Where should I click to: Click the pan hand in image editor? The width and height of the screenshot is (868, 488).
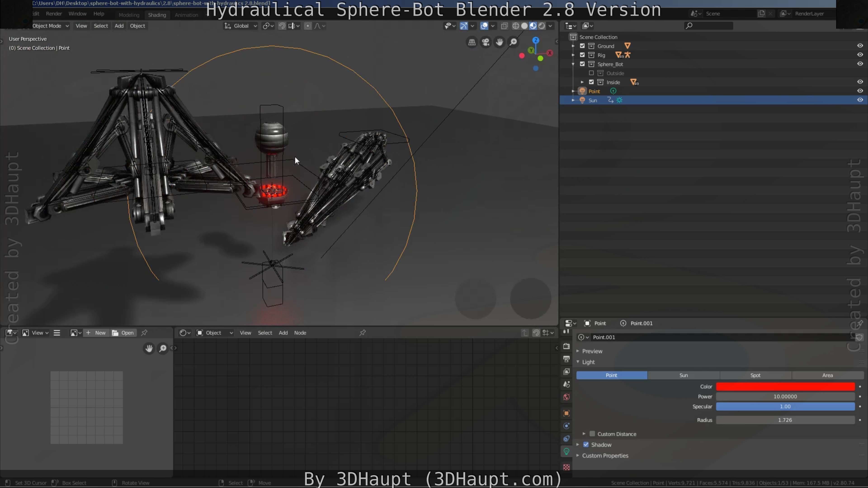tap(149, 348)
